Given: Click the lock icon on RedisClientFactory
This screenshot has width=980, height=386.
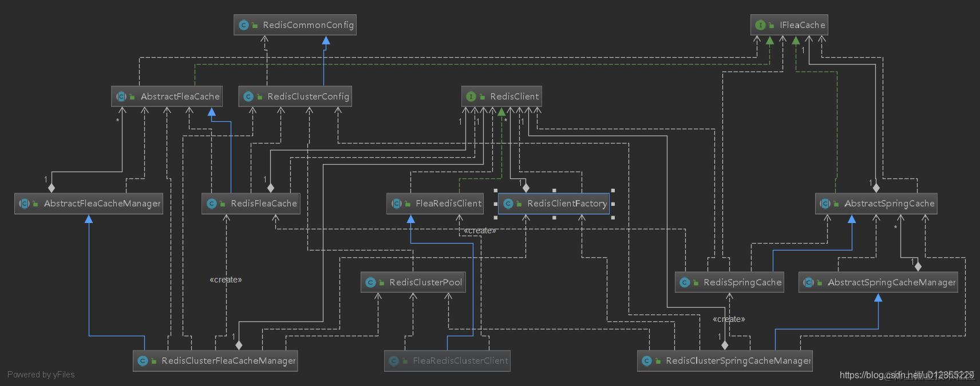Looking at the screenshot, I should click(519, 204).
